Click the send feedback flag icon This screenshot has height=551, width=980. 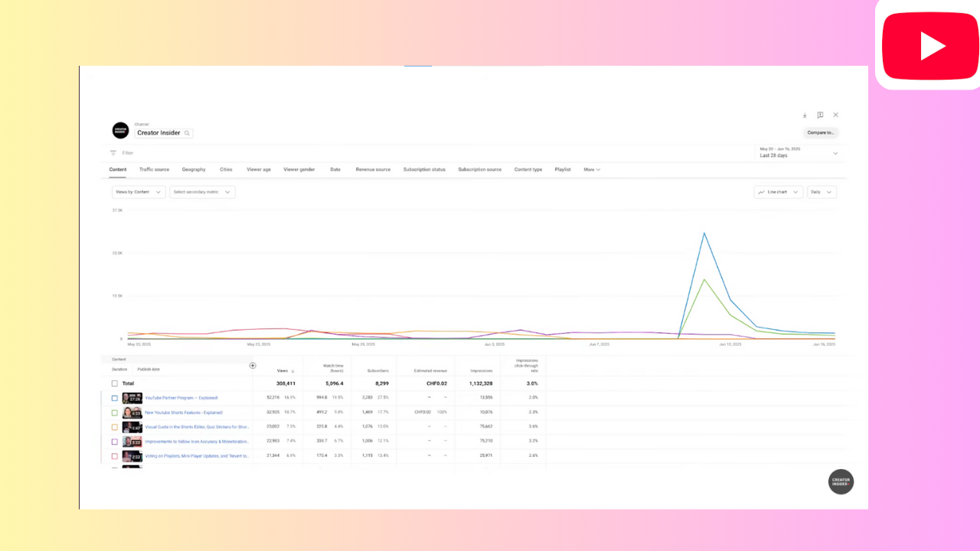click(820, 116)
